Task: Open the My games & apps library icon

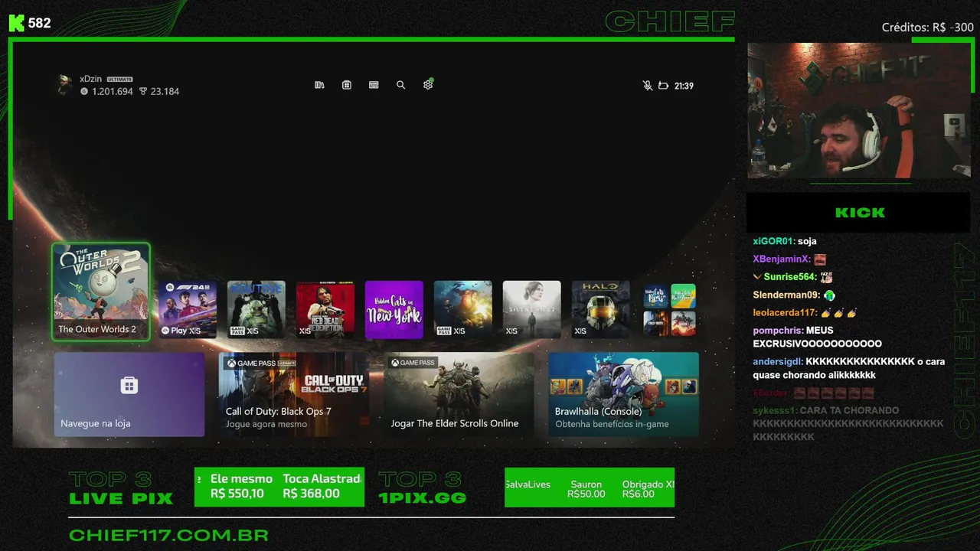Action: (319, 85)
